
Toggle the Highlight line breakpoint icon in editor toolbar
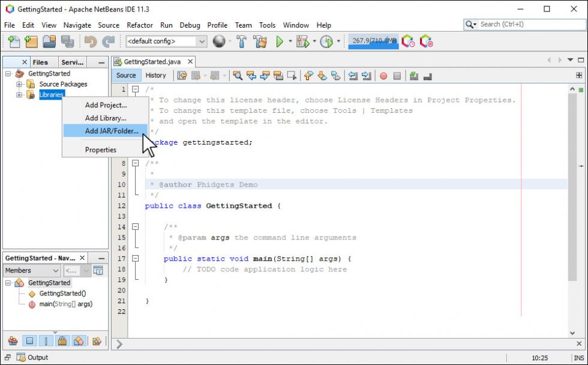pyautogui.click(x=383, y=76)
